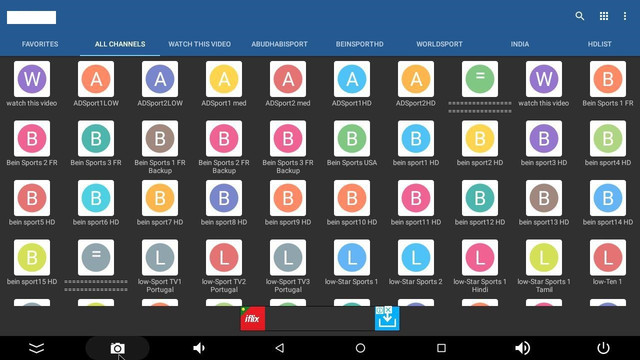Open ADSport2HD channel
Image resolution: width=640 pixels, height=360 pixels.
click(x=416, y=79)
